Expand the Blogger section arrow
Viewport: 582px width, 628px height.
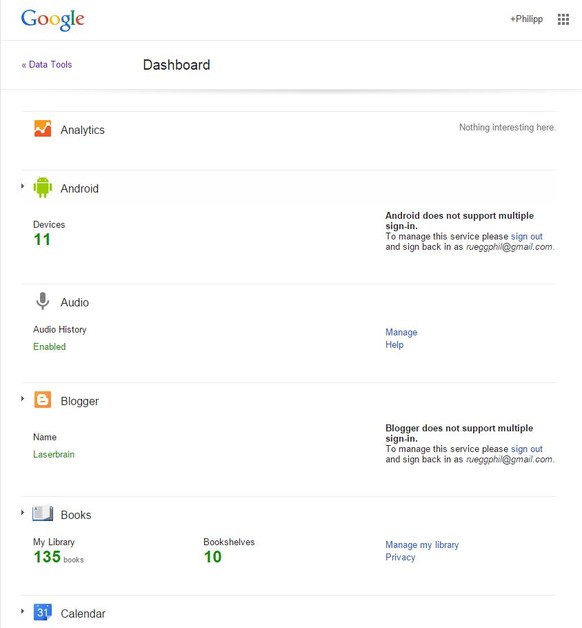point(22,399)
